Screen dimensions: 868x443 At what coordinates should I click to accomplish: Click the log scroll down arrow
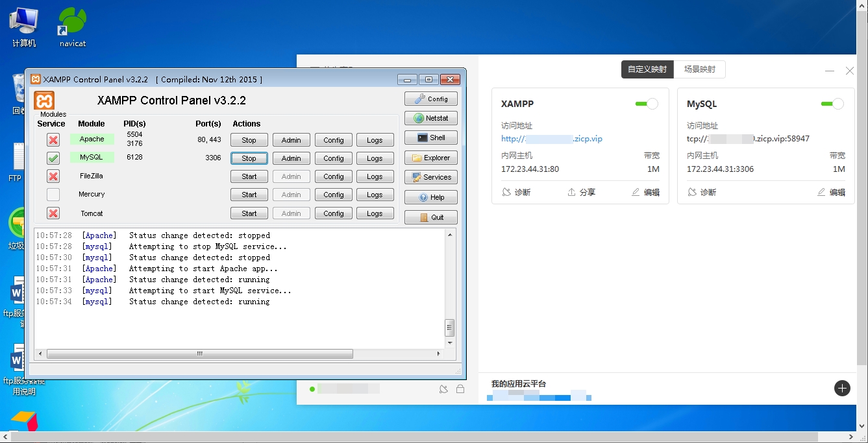click(x=450, y=342)
